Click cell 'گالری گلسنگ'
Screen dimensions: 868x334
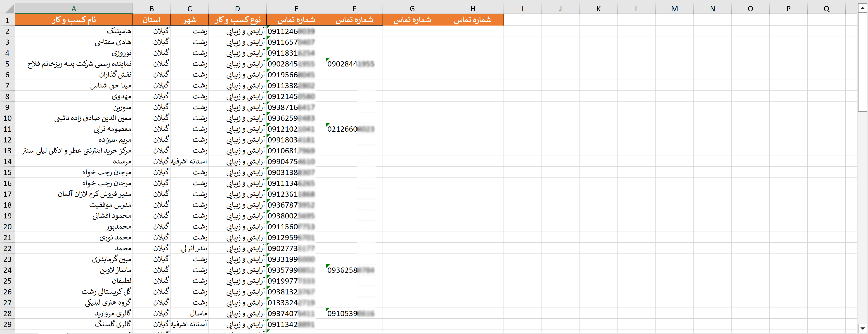click(x=74, y=324)
